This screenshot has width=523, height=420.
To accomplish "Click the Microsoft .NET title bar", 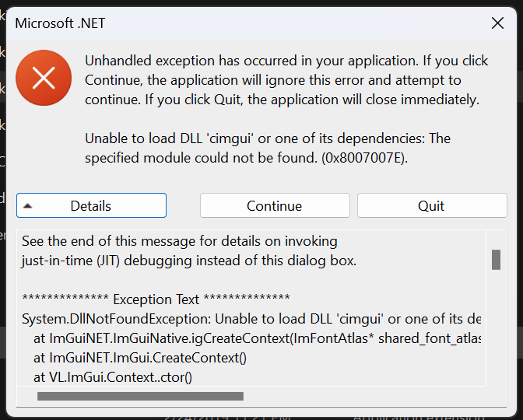I will 247,23.
